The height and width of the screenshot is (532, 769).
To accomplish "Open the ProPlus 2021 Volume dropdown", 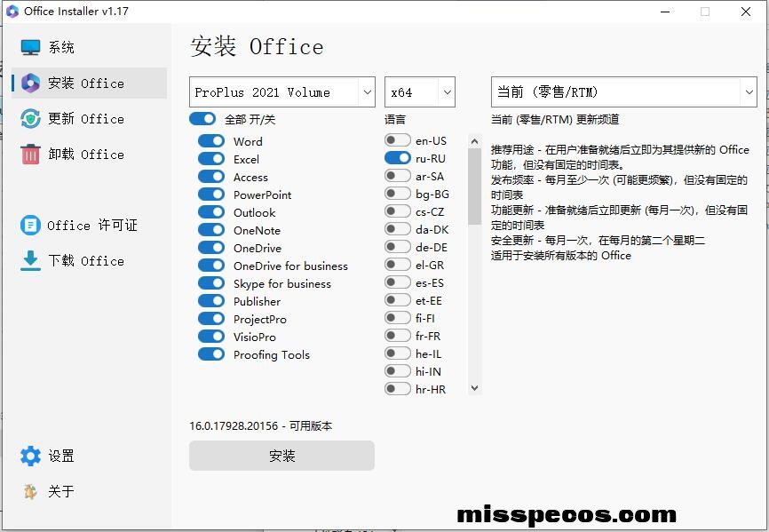I will point(282,91).
